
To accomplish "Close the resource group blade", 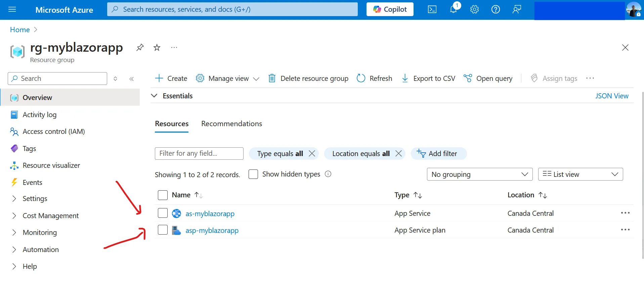I will (625, 48).
